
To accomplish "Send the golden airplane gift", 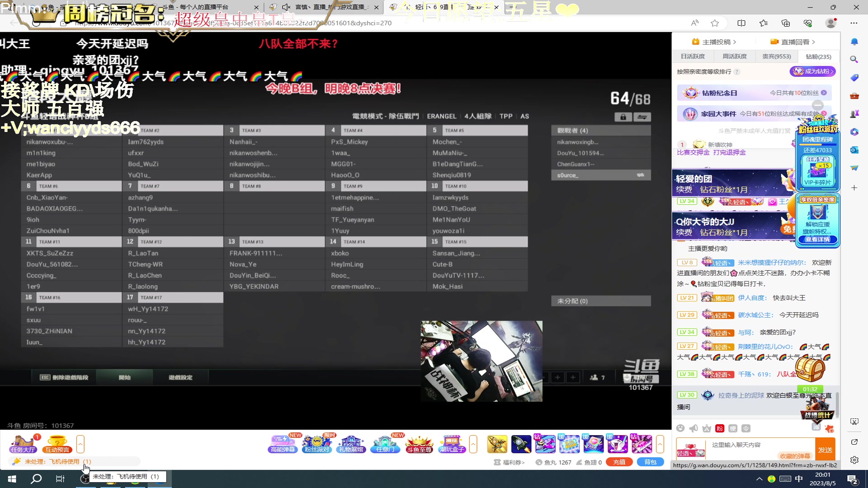I will [x=497, y=444].
